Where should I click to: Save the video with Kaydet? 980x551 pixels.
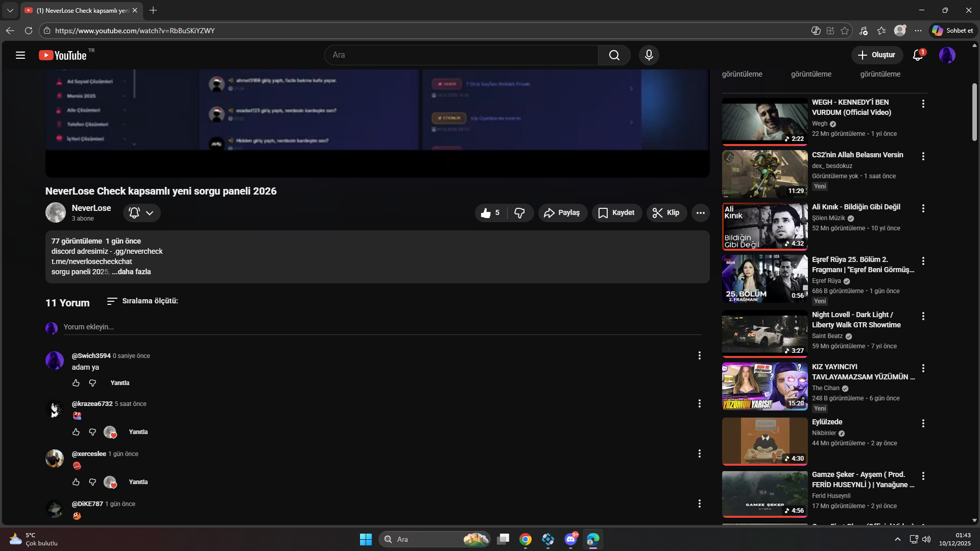pyautogui.click(x=617, y=213)
